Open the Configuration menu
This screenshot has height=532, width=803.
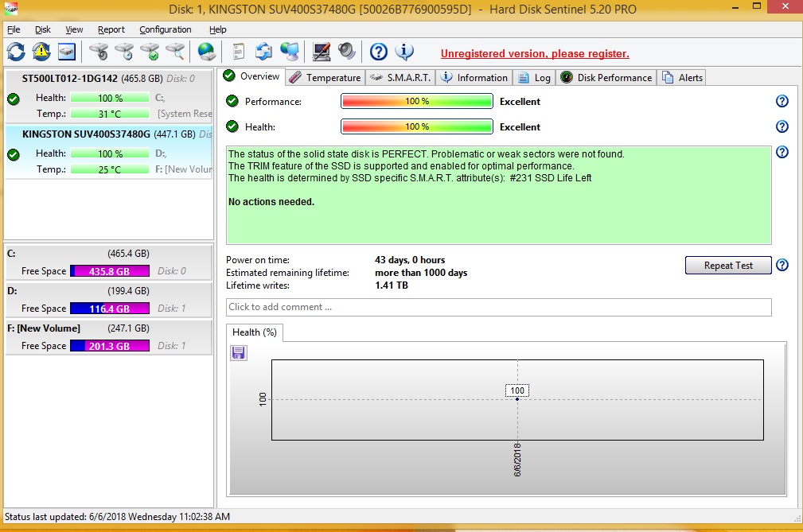[165, 29]
